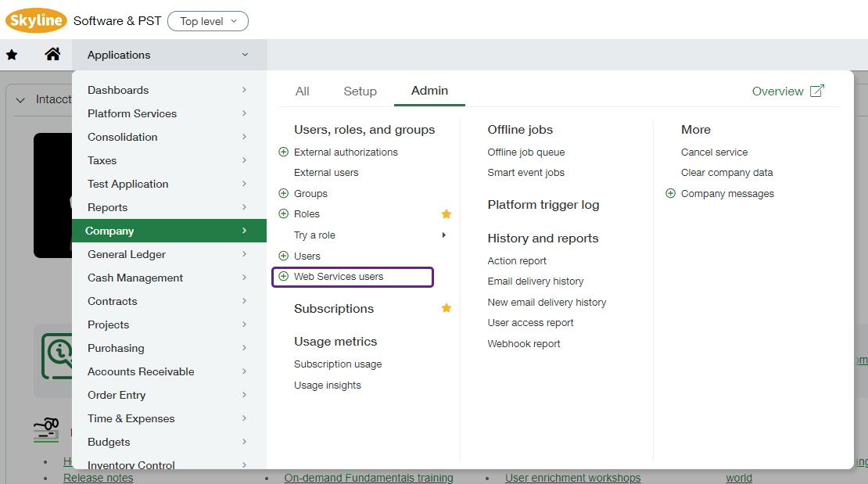Click the favorites star icon in the toolbar

click(11, 54)
